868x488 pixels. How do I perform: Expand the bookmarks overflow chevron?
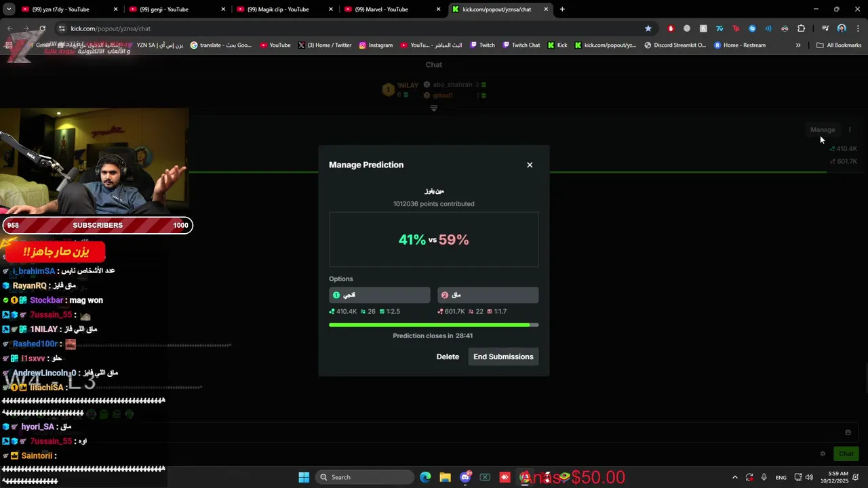tap(798, 45)
